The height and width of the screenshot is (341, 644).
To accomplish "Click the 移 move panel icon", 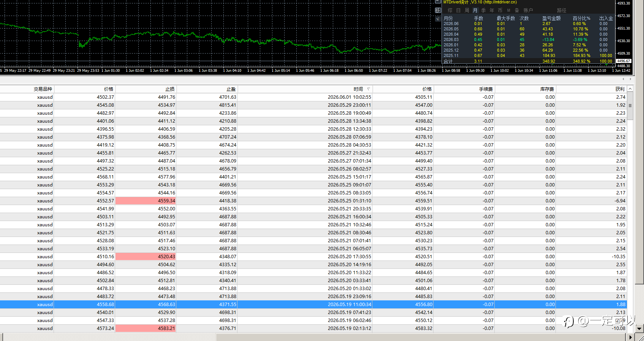I will (438, 10).
